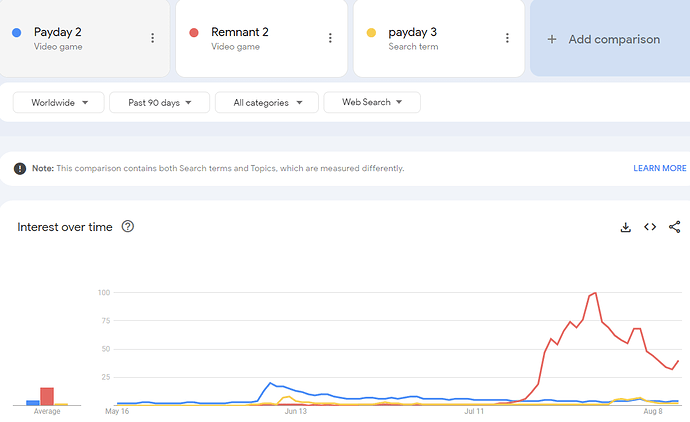690x422 pixels.
Task: Open the Worldwide region dropdown
Action: click(x=59, y=103)
